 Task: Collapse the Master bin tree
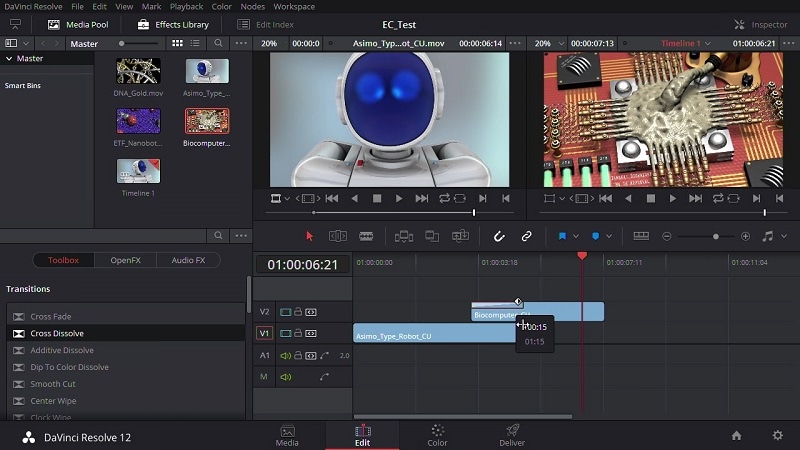(9, 59)
